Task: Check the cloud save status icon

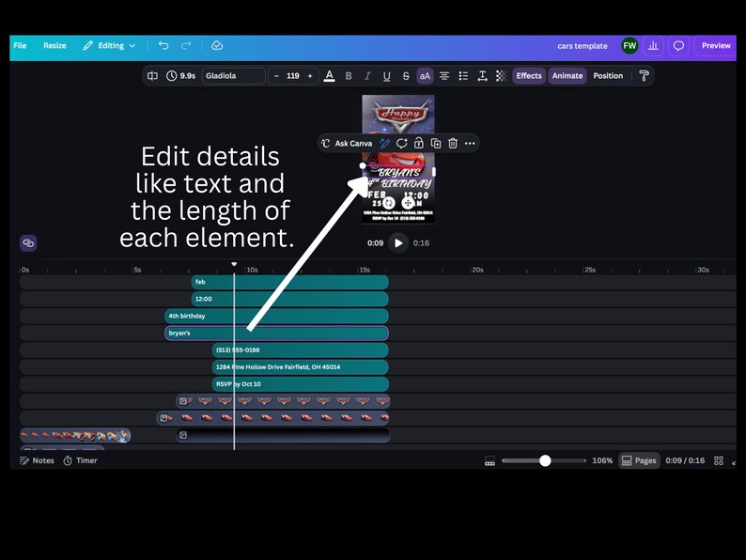Action: click(x=217, y=46)
